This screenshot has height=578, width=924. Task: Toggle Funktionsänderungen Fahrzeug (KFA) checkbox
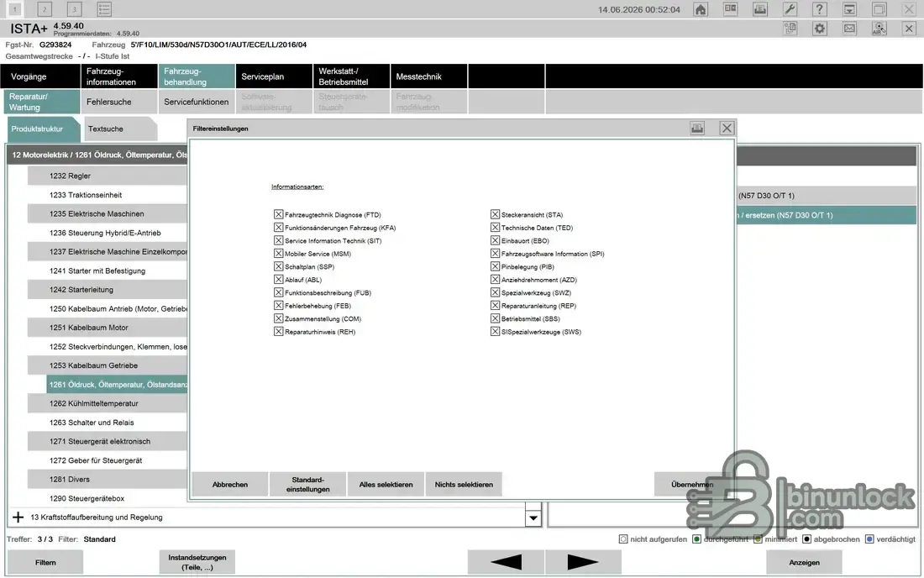tap(278, 228)
